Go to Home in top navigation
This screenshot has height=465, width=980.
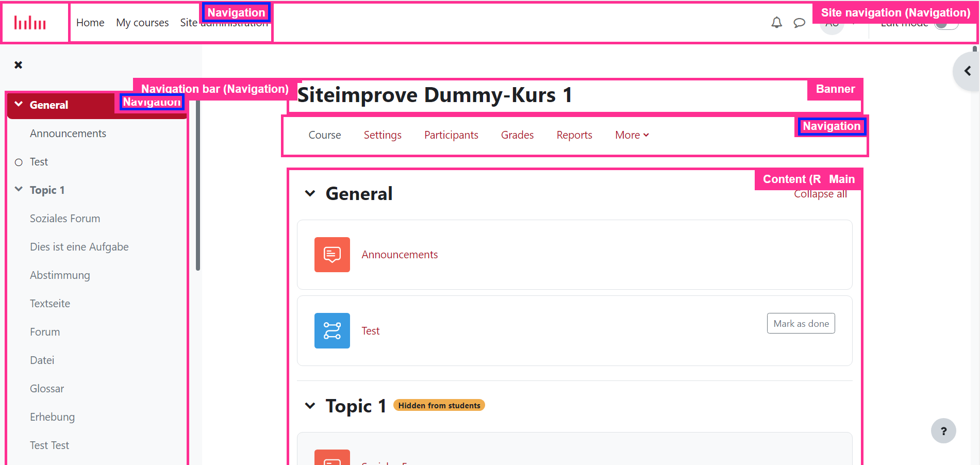tap(90, 23)
